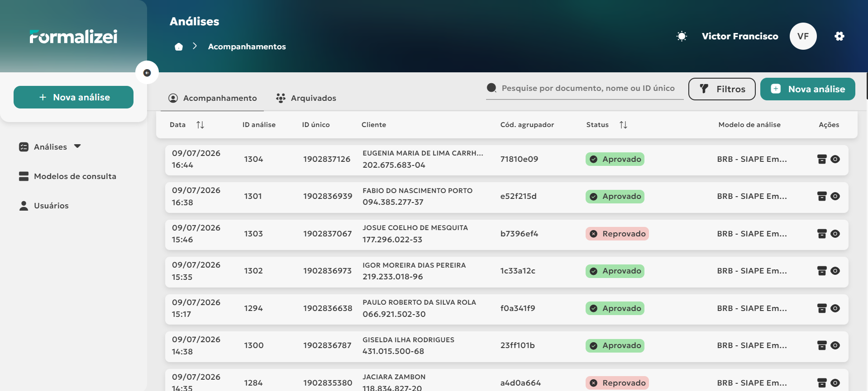Click the top-right Nova análise button
The image size is (868, 391).
pos(807,89)
